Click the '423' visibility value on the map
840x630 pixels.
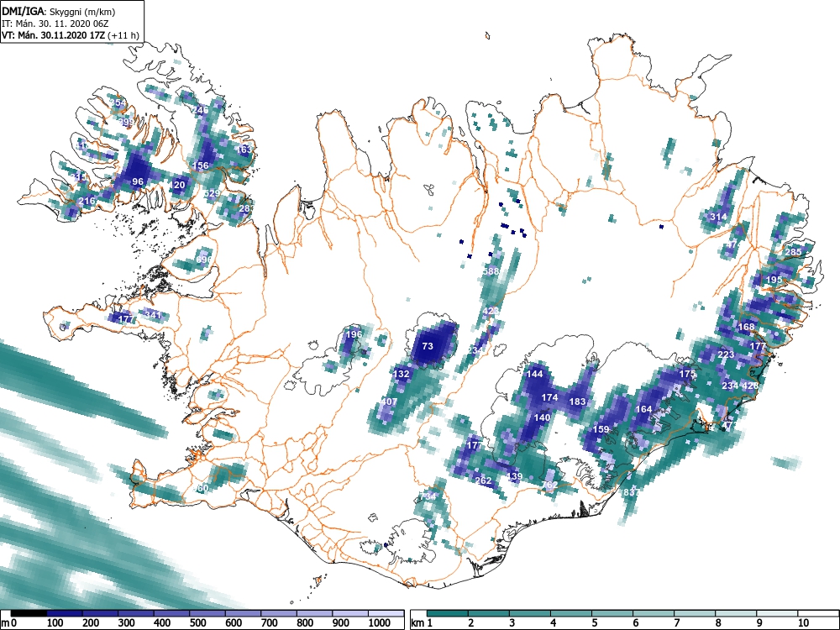(x=491, y=311)
